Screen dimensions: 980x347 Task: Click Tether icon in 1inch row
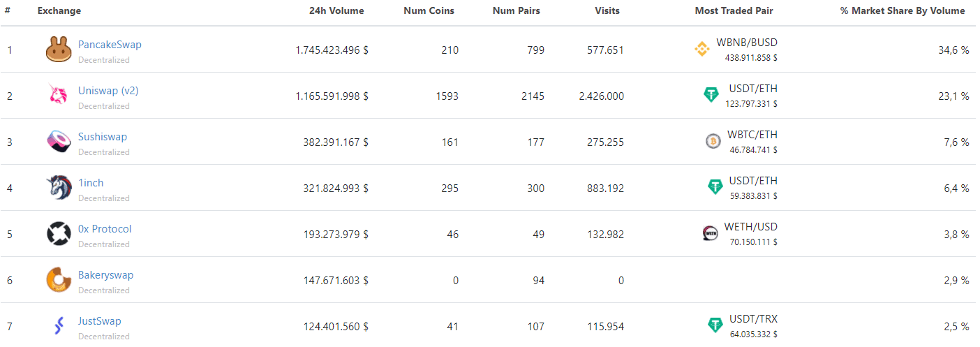pos(715,187)
